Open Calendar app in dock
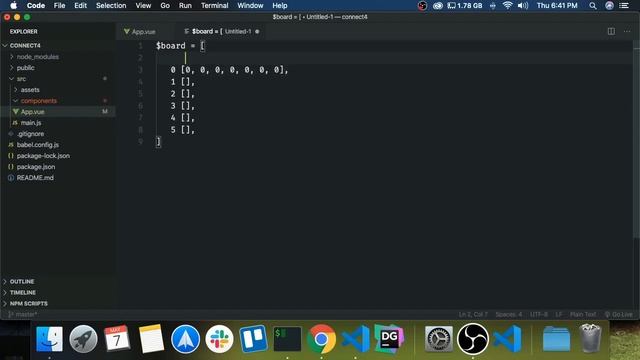This screenshot has height=360, width=640. (x=117, y=339)
